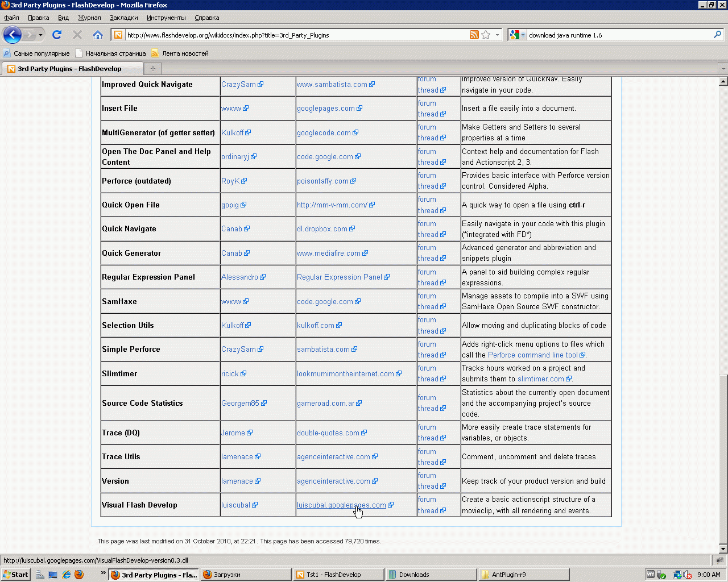Show the list of all tabs

click(723, 69)
